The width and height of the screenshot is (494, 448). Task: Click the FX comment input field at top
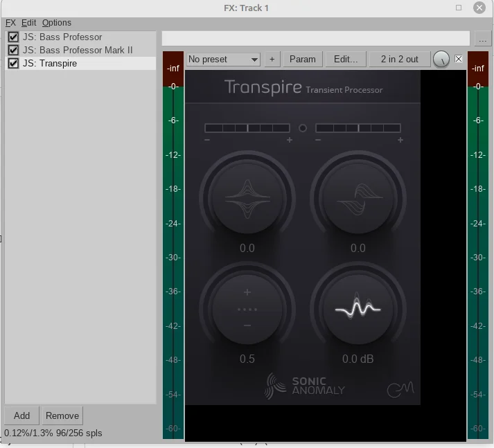(316, 38)
